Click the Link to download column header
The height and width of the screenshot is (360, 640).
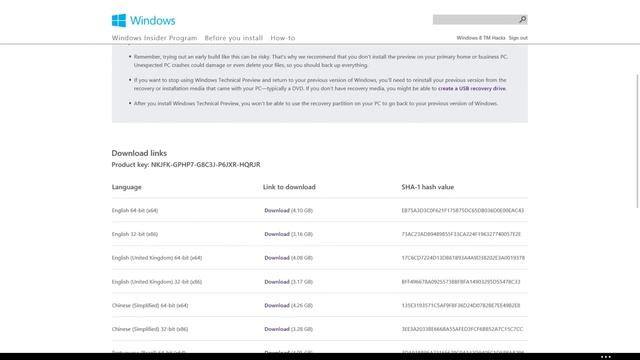pyautogui.click(x=289, y=187)
